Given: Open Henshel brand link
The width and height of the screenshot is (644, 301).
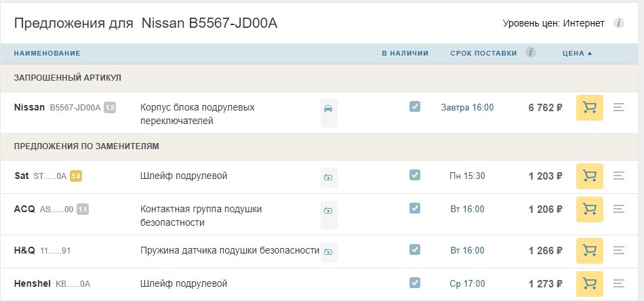Looking at the screenshot, I should 33,284.
